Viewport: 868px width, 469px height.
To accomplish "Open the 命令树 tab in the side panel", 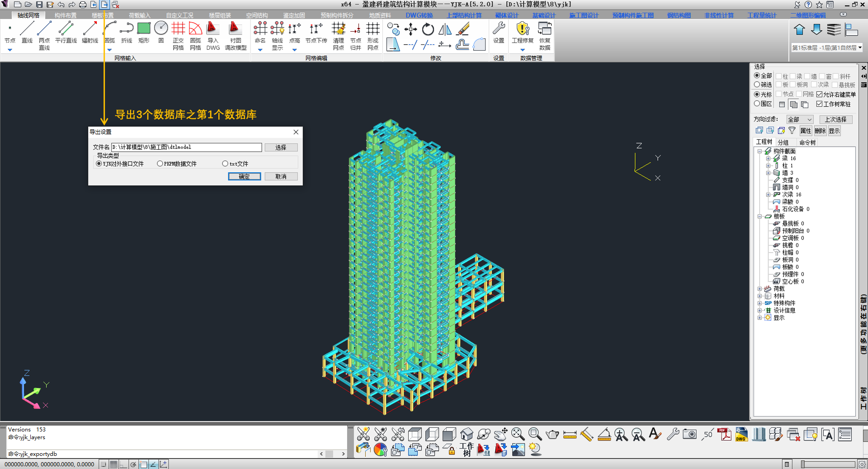I will [807, 142].
